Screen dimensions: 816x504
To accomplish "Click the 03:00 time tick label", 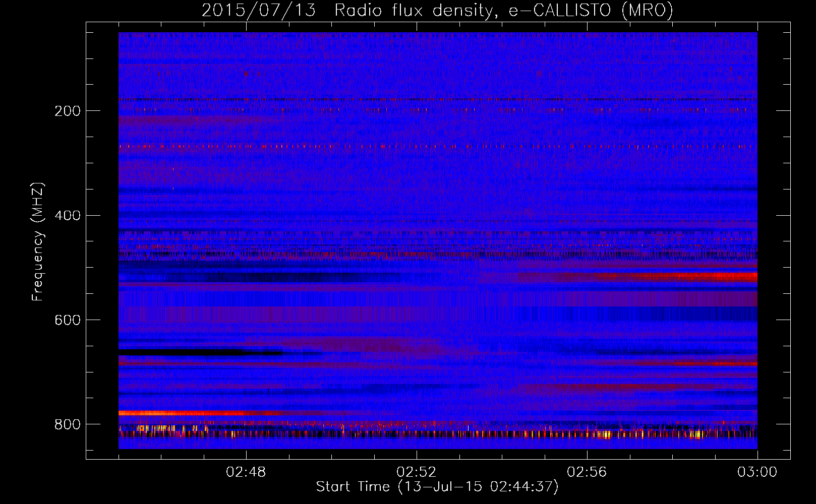I will (757, 472).
